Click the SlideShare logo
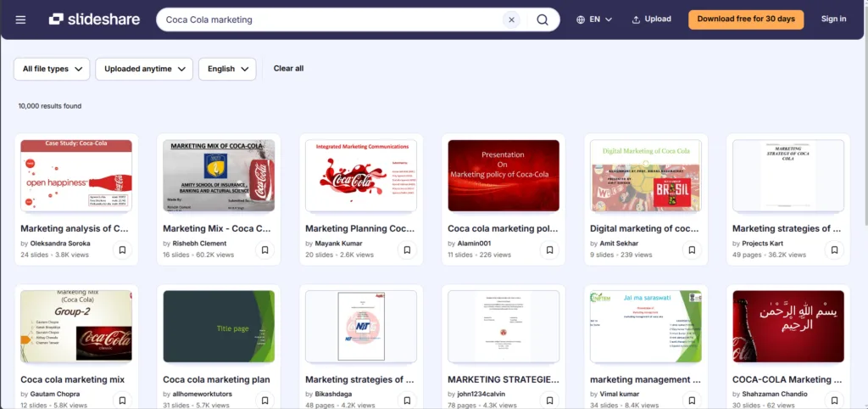This screenshot has width=868, height=409. click(94, 20)
